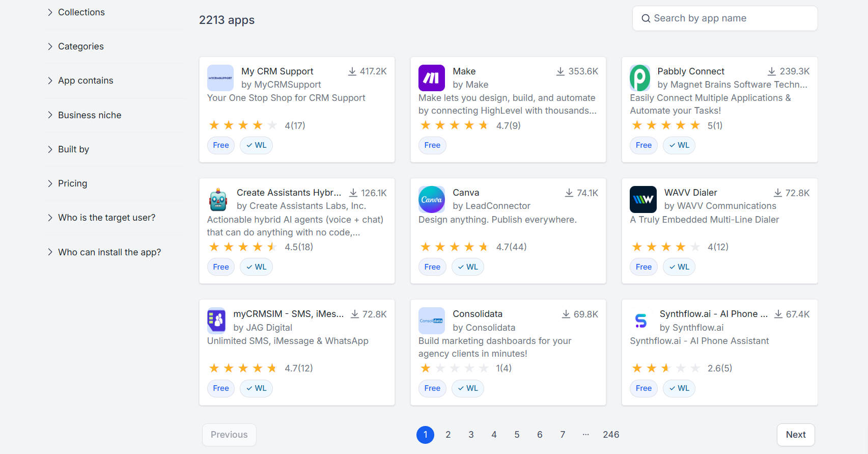Open the My CRM Support app title
Screen dimensions: 868x454
(x=277, y=71)
